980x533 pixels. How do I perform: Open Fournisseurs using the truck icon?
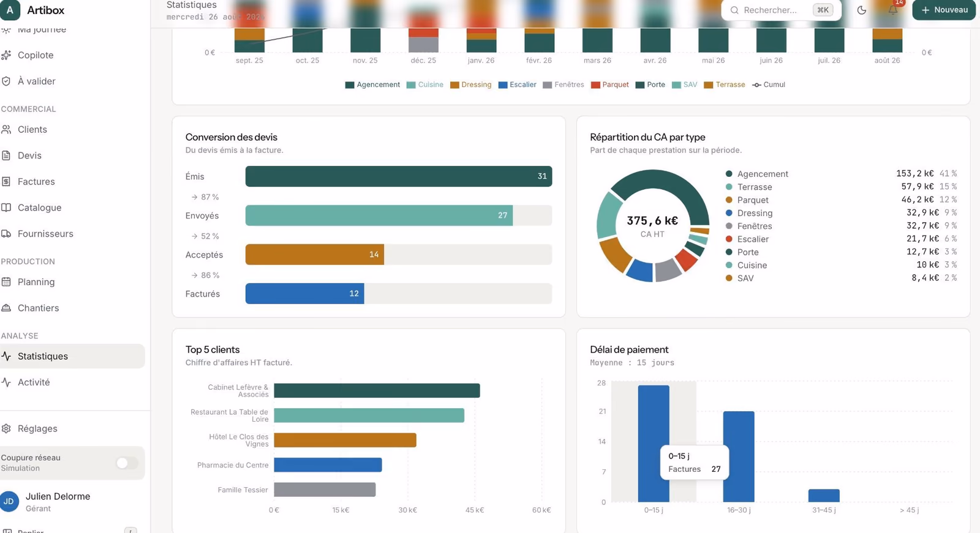pyautogui.click(x=6, y=234)
